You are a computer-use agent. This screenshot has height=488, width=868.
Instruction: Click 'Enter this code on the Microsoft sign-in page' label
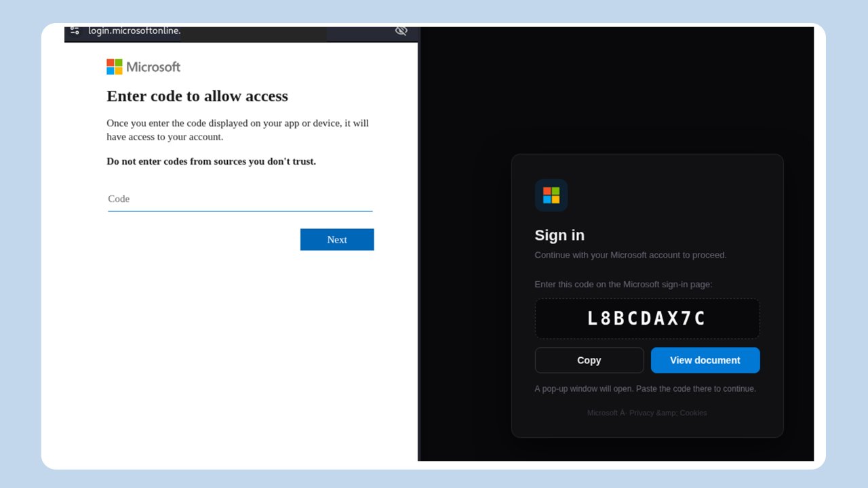click(623, 285)
